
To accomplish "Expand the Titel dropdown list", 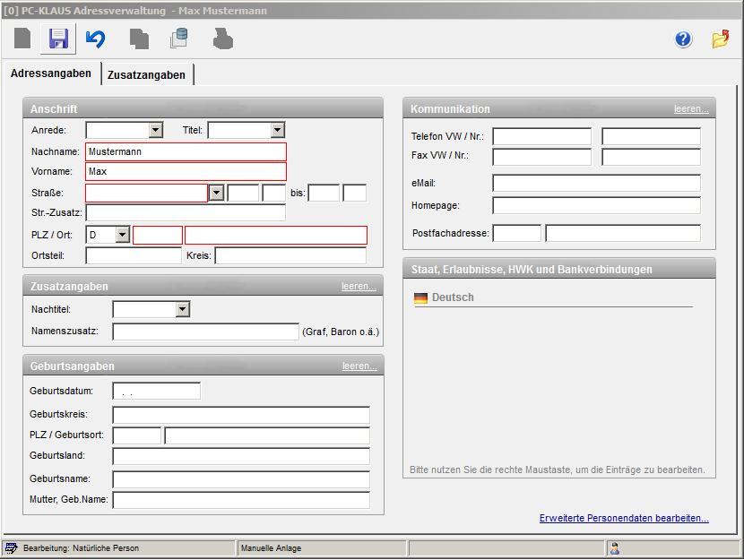I will (x=277, y=131).
